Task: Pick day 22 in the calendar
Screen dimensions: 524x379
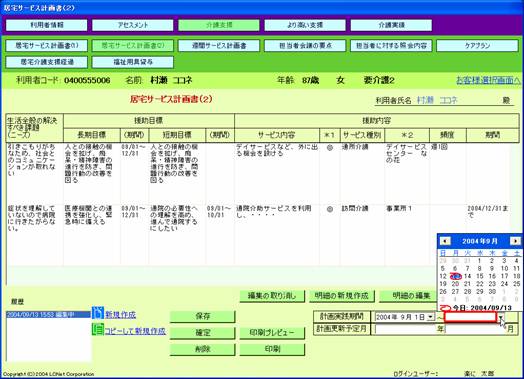Action: point(480,284)
